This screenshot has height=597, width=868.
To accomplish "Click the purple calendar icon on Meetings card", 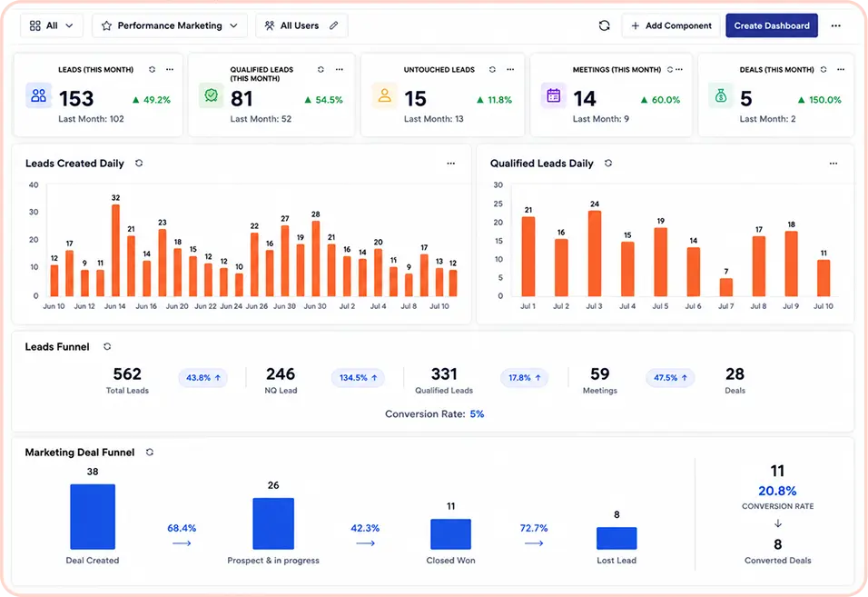I will (x=554, y=95).
